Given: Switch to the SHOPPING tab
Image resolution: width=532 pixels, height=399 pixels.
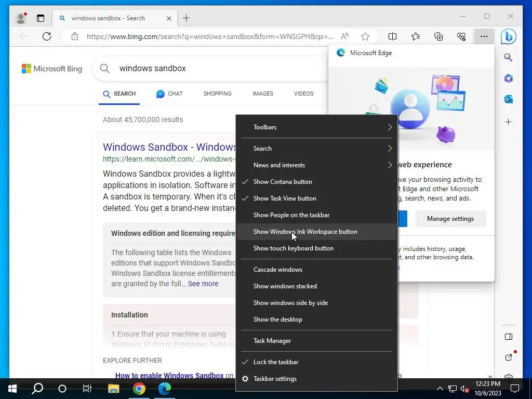Looking at the screenshot, I should click(x=217, y=94).
